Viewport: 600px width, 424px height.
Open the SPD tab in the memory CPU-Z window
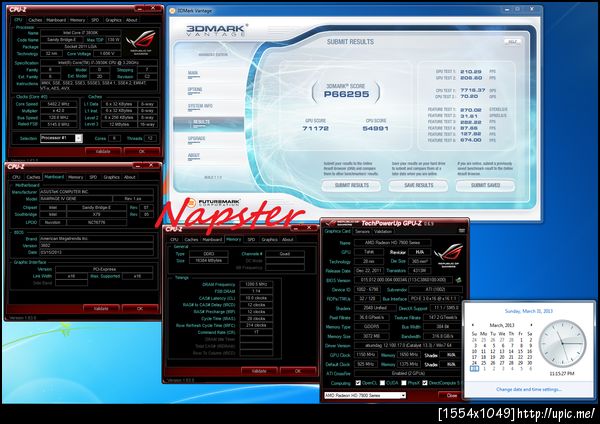[251, 240]
